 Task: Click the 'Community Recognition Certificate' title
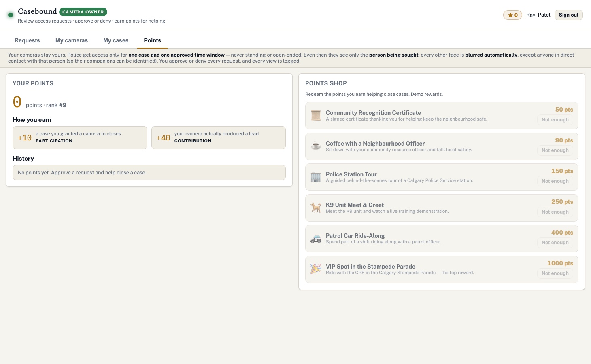click(x=373, y=113)
